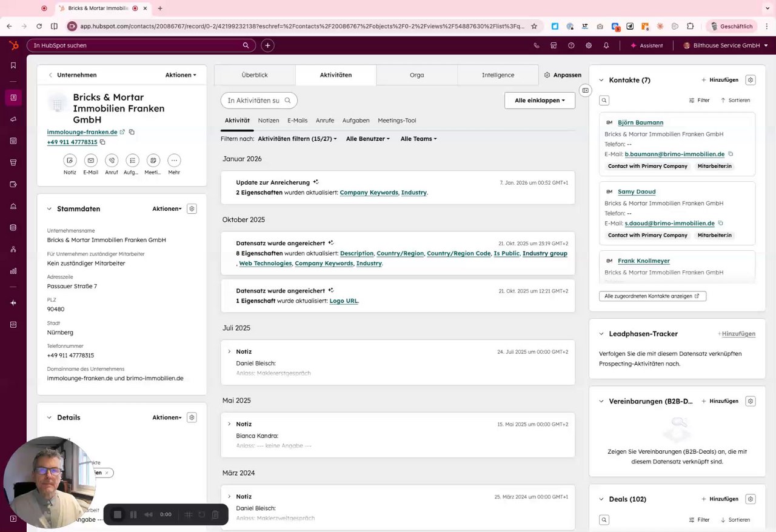
Task: Click the Anruf phone icon button
Action: [112, 161]
